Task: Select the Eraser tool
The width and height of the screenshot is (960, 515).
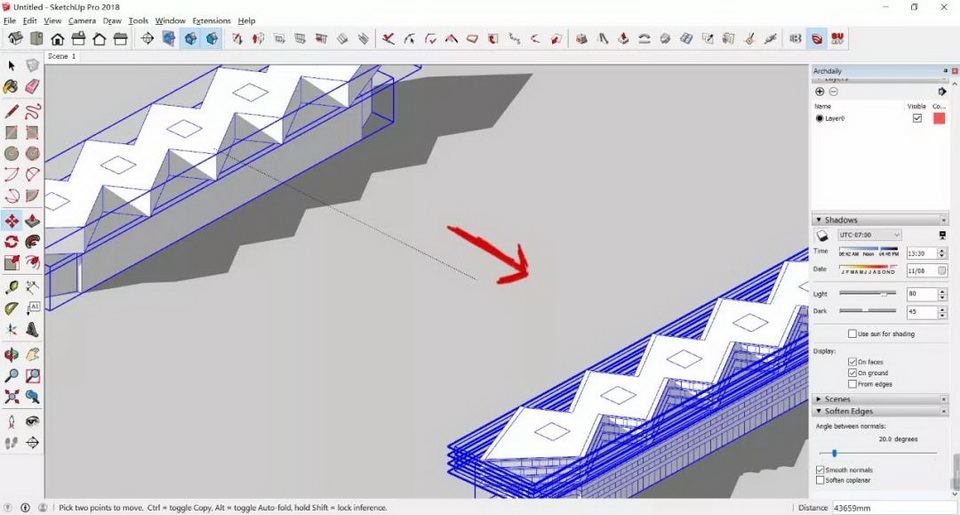Action: coord(32,87)
